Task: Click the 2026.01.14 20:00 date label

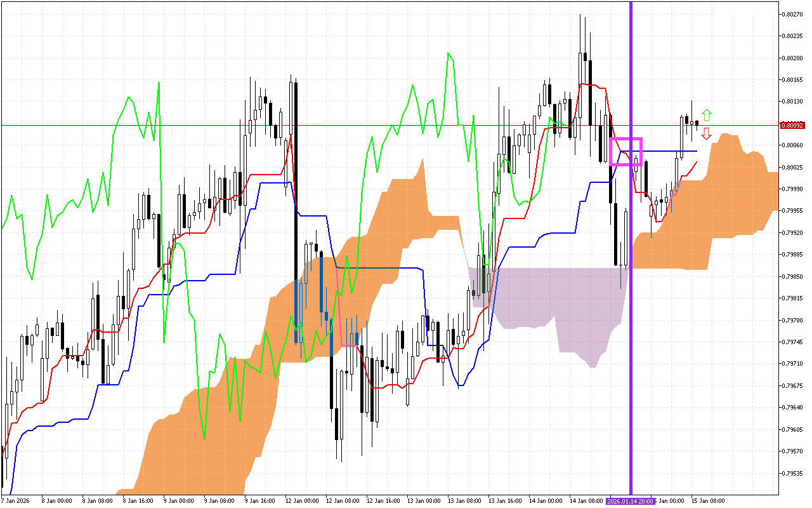Action: point(630,501)
